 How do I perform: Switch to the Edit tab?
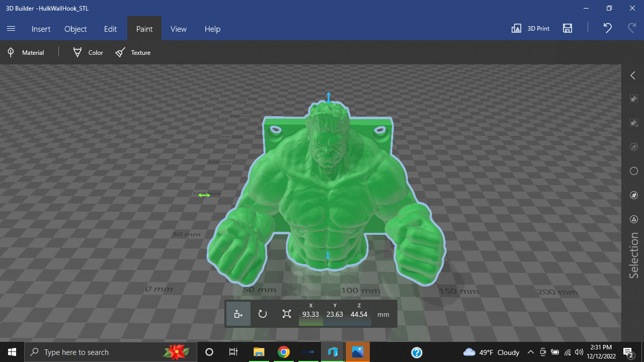coord(110,29)
